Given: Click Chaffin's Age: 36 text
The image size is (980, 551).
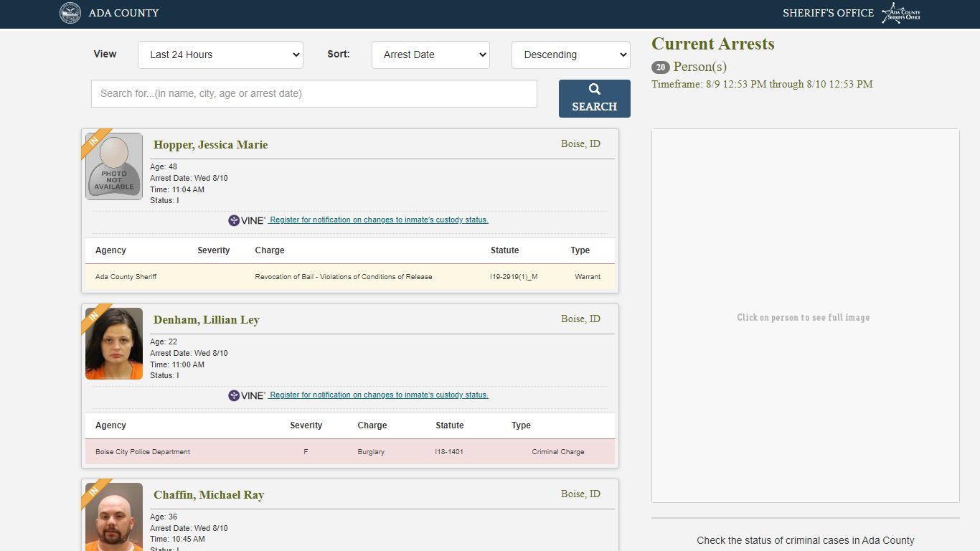Looking at the screenshot, I should (164, 517).
